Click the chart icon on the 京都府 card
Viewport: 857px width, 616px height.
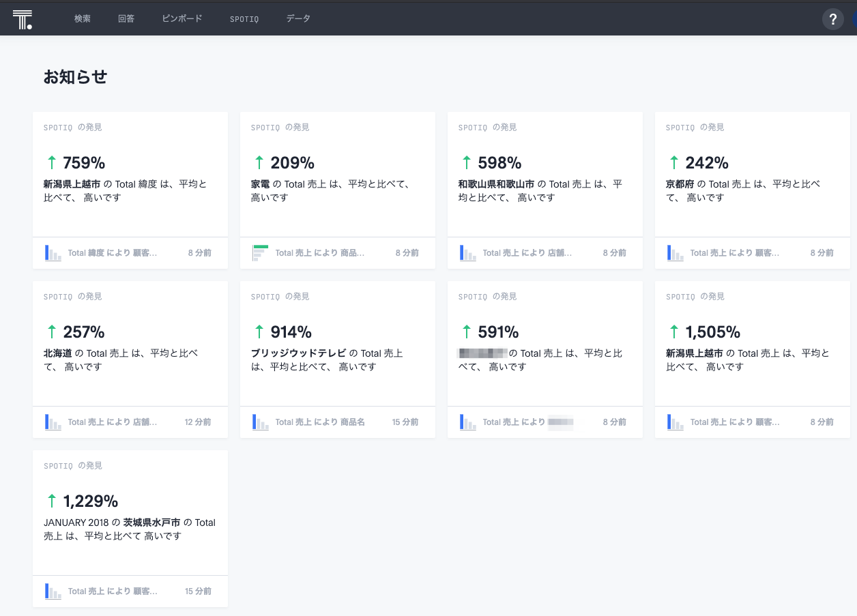pos(676,252)
